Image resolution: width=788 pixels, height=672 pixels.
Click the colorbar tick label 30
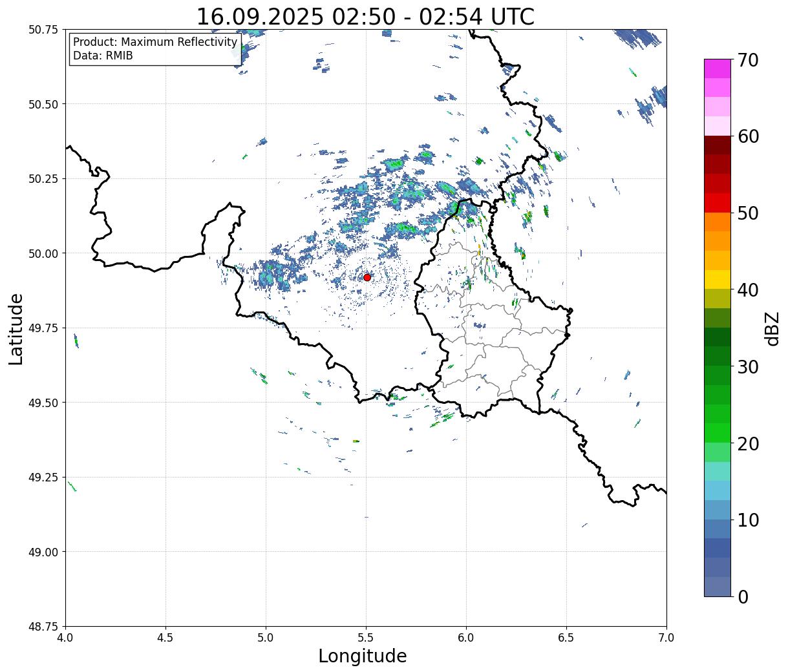click(747, 367)
